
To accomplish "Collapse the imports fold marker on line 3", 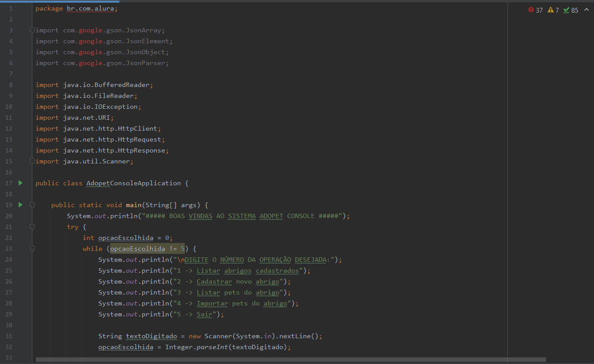I will tap(32, 30).
